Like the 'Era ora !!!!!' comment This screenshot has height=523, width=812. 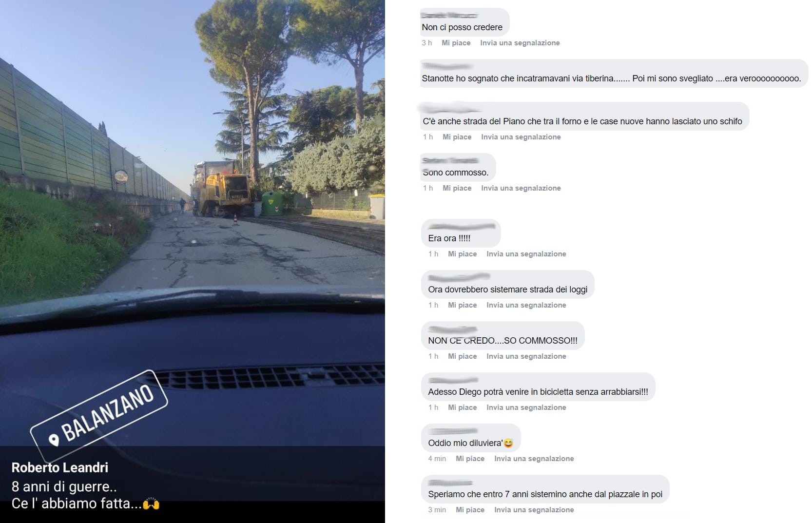463,254
